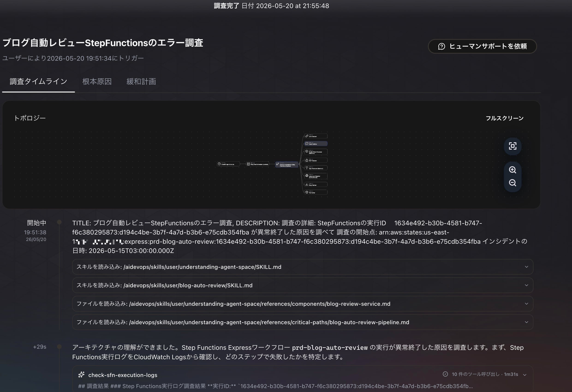Select the Language Detector node

pos(316,176)
